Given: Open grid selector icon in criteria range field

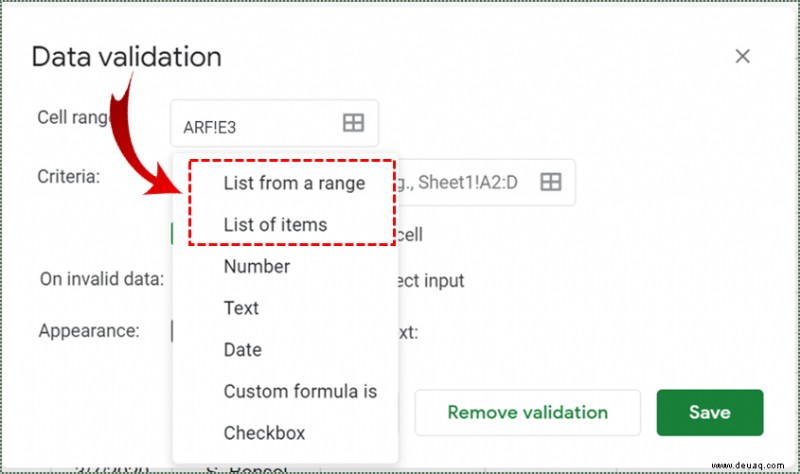Looking at the screenshot, I should 551,182.
